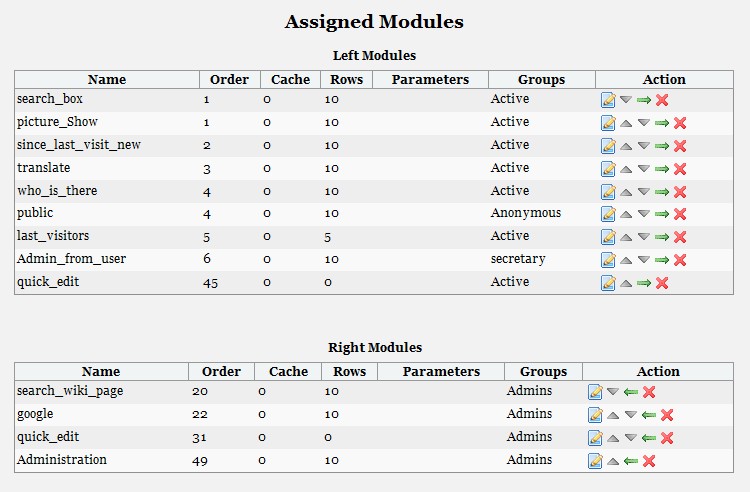Move left quick_edit module to right column

pos(644,283)
